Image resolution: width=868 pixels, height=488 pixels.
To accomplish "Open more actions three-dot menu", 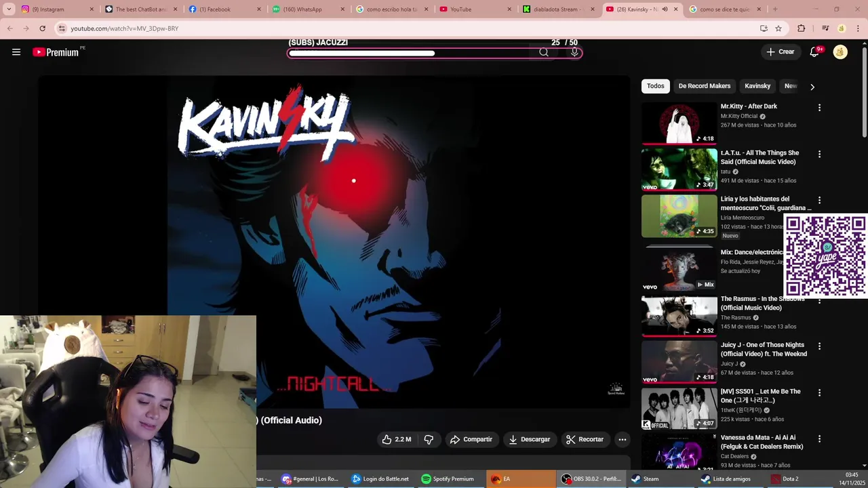I will click(x=622, y=439).
